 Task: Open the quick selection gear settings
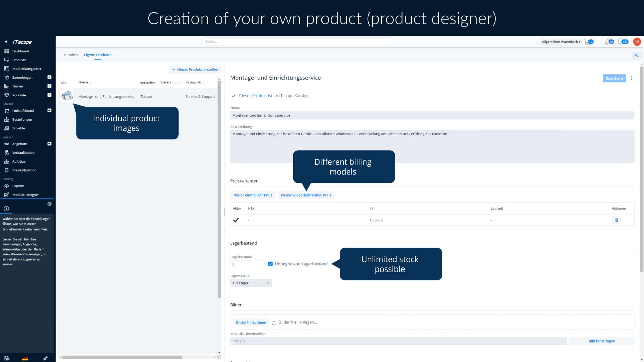tap(49, 204)
